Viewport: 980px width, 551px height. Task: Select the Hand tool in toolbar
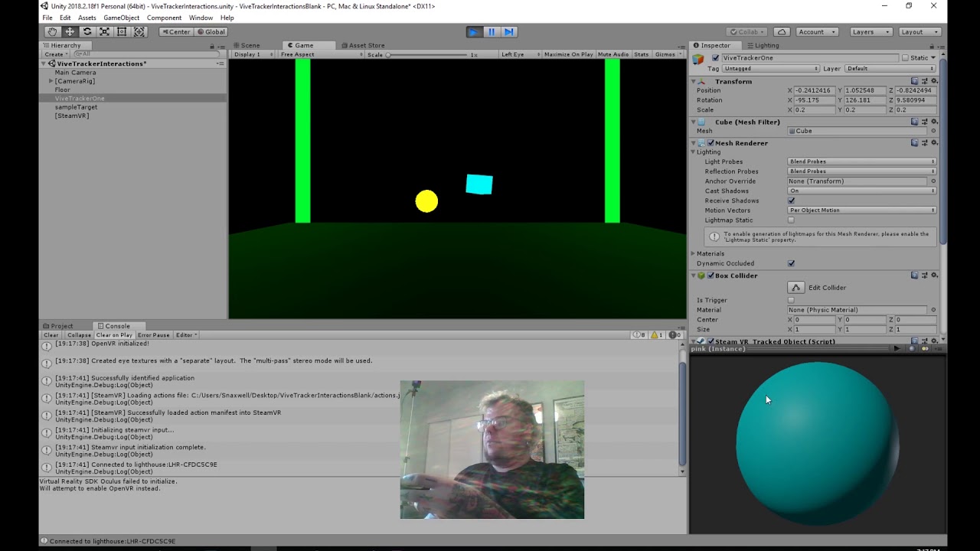(52, 31)
